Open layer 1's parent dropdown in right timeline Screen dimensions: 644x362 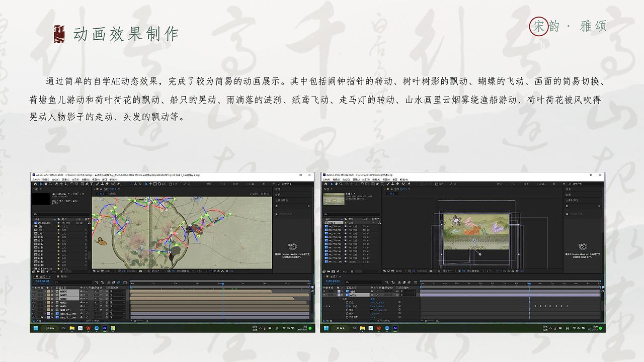[408, 291]
